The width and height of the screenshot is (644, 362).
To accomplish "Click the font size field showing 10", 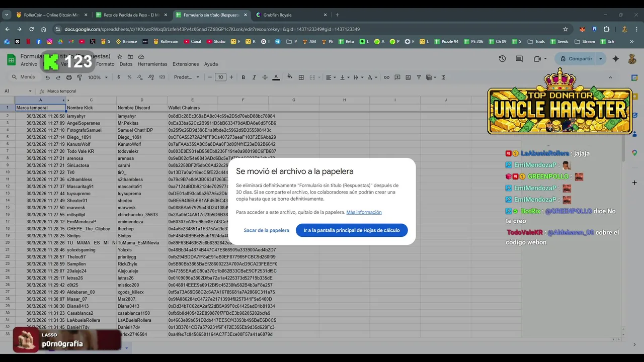I will (x=220, y=77).
